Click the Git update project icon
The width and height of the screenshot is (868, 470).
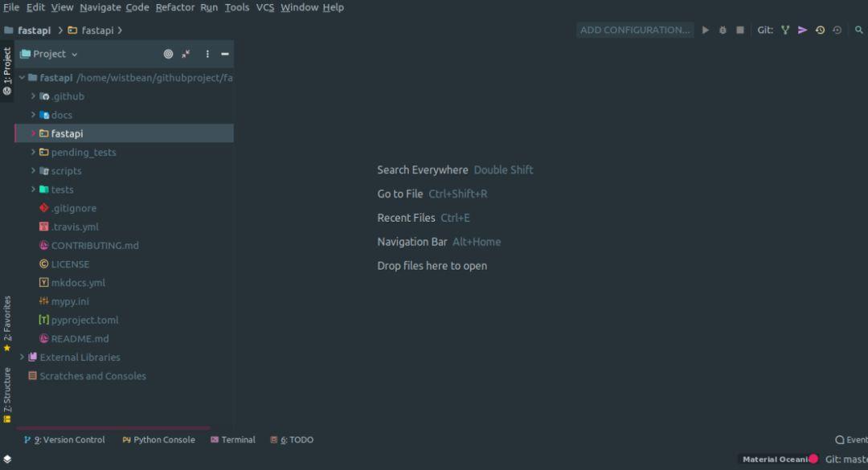coord(785,30)
